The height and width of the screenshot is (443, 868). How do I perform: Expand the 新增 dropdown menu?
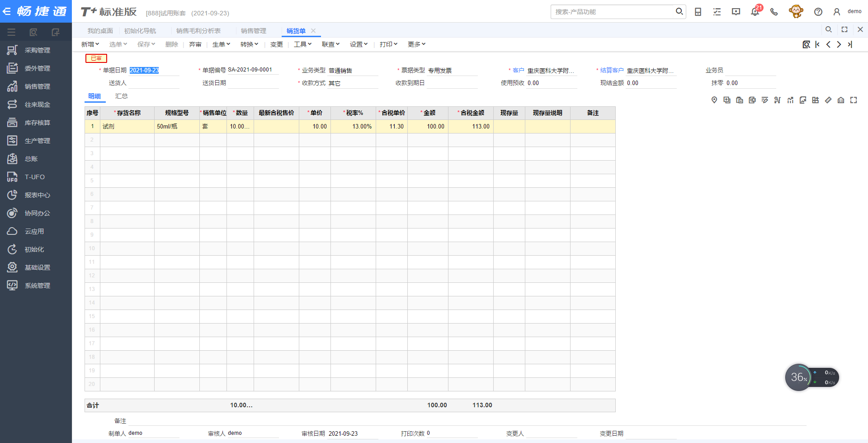[x=90, y=44]
